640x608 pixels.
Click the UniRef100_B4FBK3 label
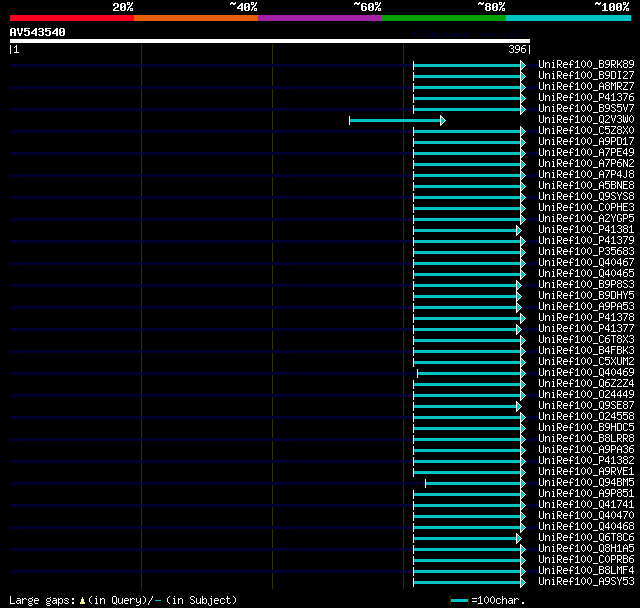586,351
